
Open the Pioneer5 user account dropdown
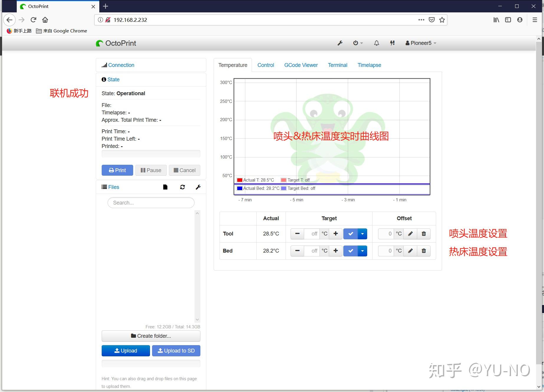pos(421,43)
